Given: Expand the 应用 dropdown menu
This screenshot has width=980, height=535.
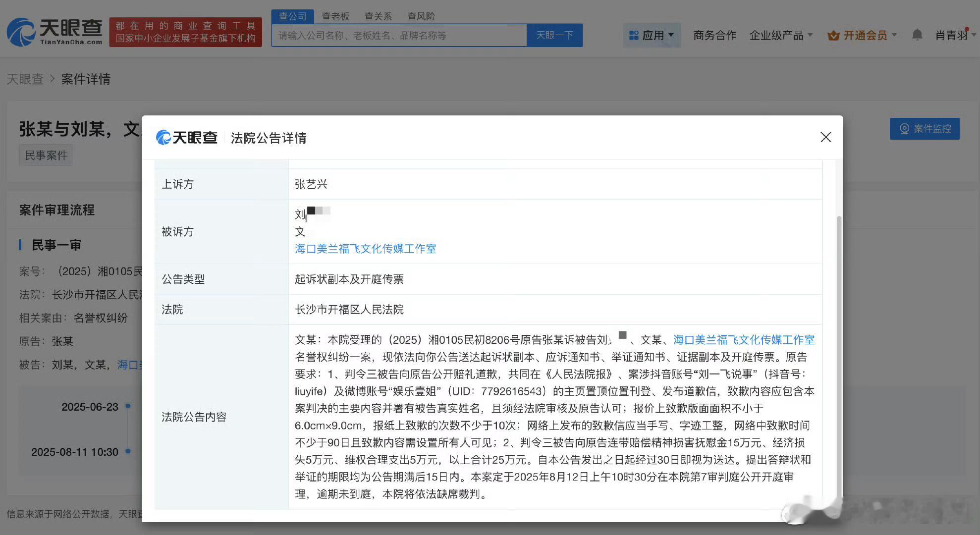Looking at the screenshot, I should [x=652, y=35].
